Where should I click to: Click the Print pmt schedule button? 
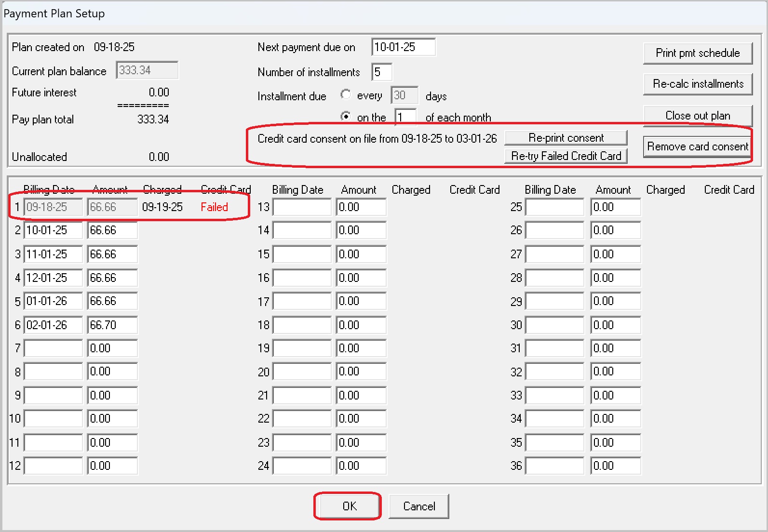(x=697, y=53)
